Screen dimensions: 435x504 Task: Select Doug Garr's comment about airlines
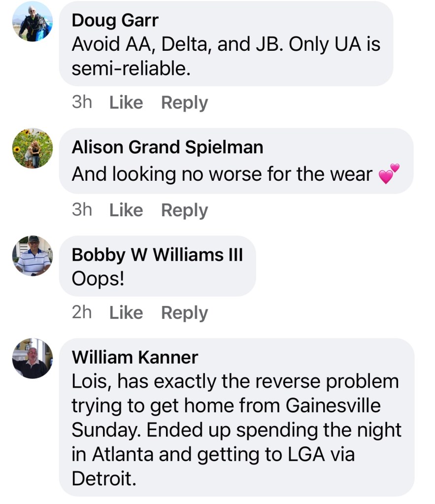coord(226,57)
